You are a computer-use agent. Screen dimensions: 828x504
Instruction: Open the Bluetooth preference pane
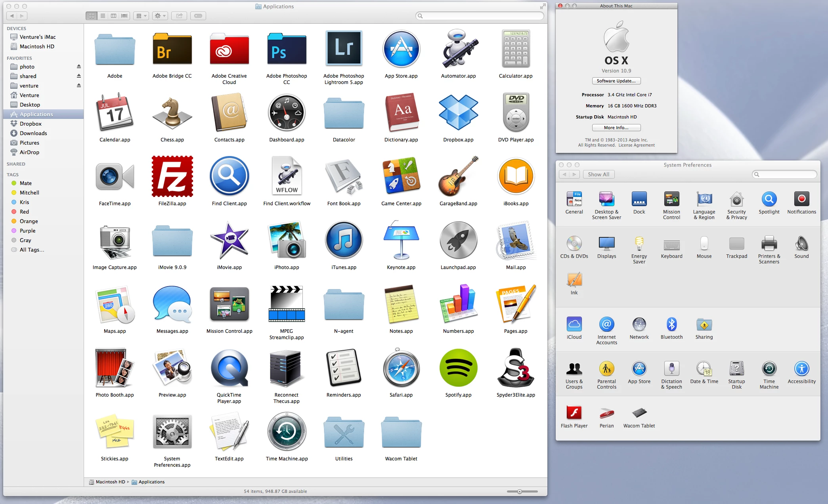click(x=671, y=325)
